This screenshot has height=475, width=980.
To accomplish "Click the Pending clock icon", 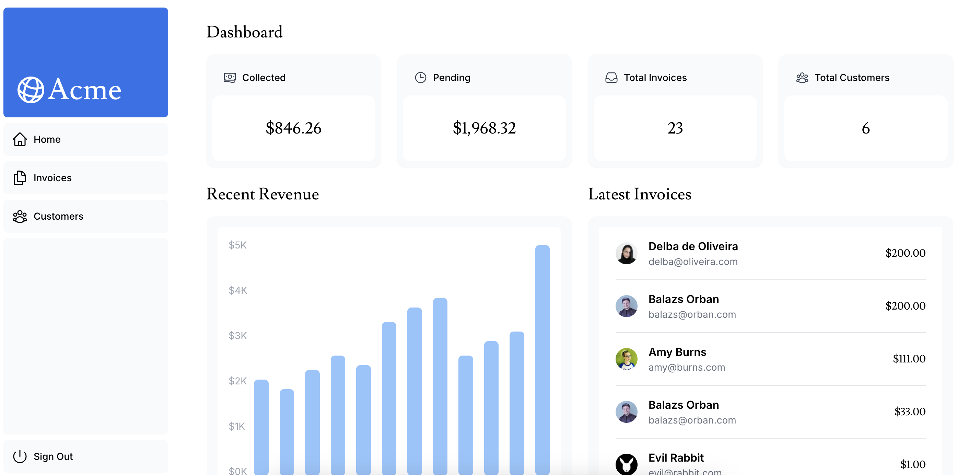I will click(420, 78).
